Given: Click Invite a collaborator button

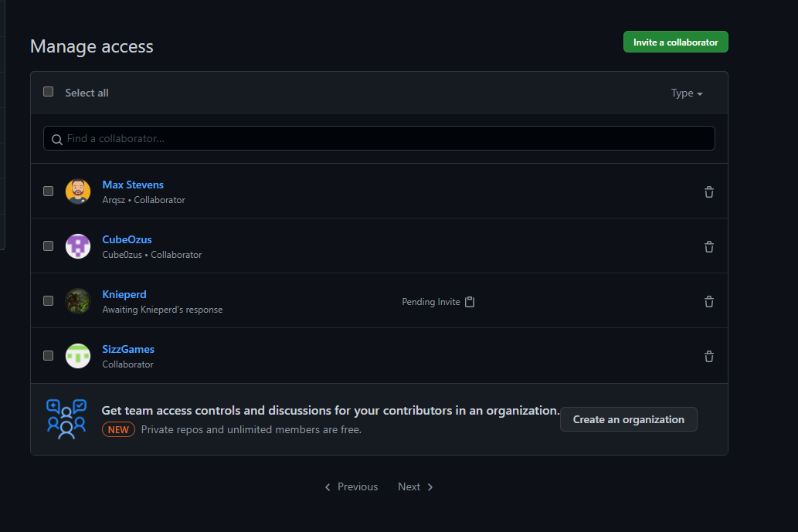Looking at the screenshot, I should point(675,42).
